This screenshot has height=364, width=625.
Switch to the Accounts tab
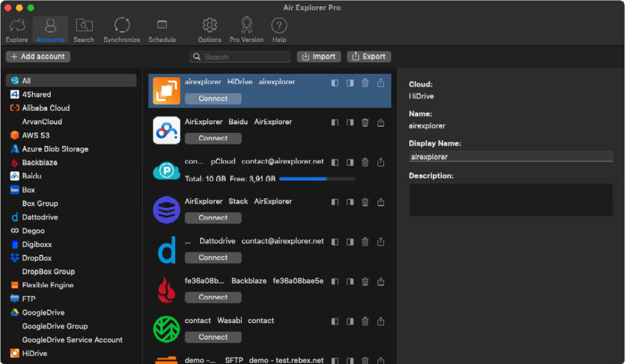coord(49,29)
